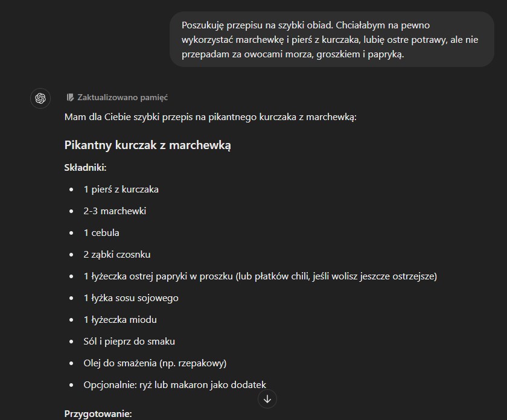Image resolution: width=507 pixels, height=420 pixels.
Task: Click the '2 ząbki czosnku' list item
Action: point(116,255)
